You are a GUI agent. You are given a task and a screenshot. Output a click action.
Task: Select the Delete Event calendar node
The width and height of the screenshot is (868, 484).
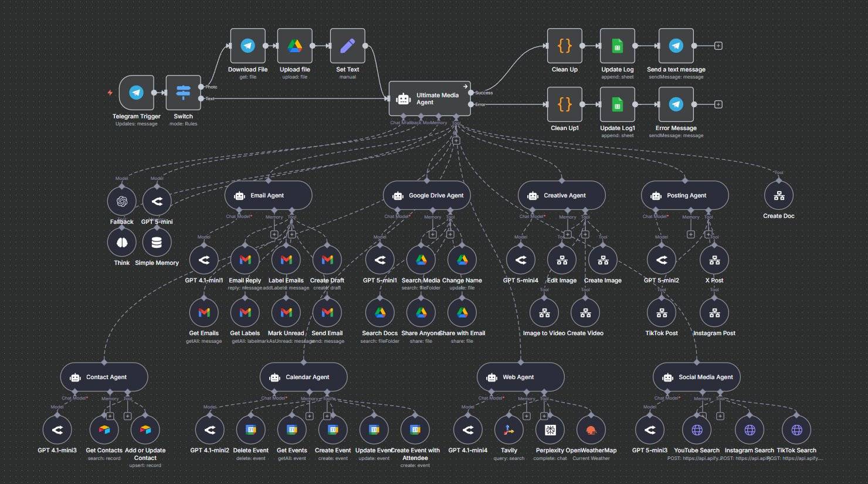[x=251, y=430]
